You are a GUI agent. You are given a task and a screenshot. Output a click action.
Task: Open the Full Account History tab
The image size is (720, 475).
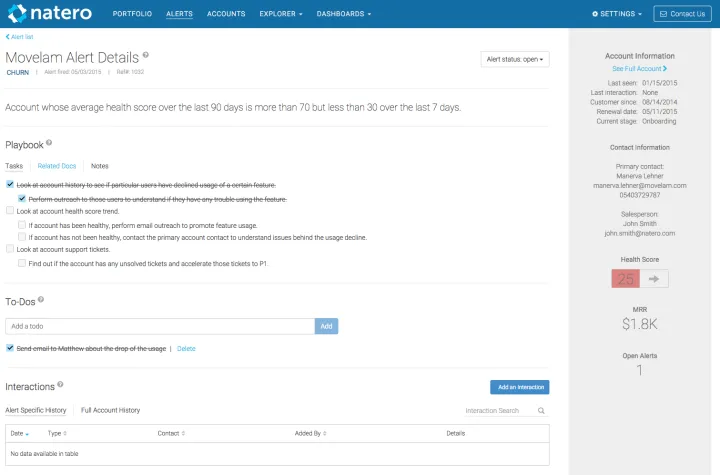(111, 410)
